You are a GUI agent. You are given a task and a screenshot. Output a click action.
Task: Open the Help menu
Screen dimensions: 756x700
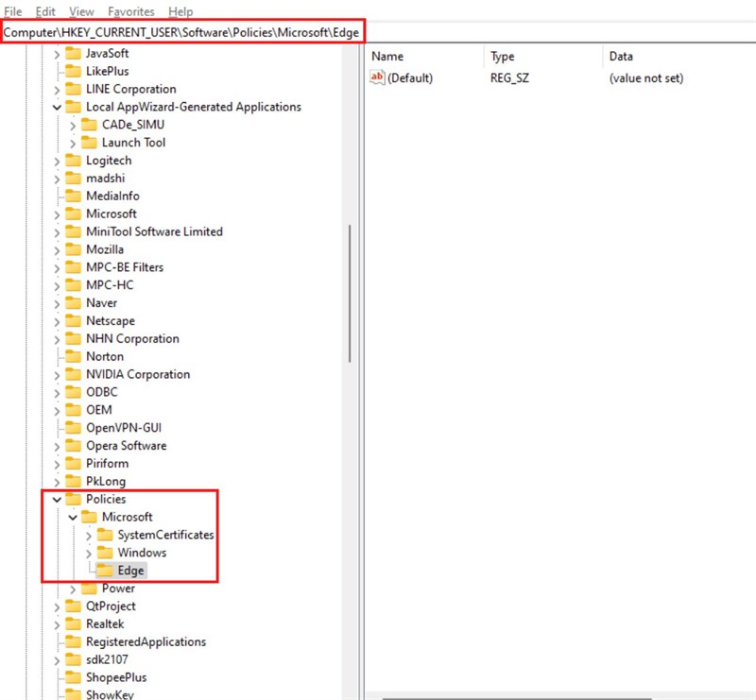tap(180, 11)
